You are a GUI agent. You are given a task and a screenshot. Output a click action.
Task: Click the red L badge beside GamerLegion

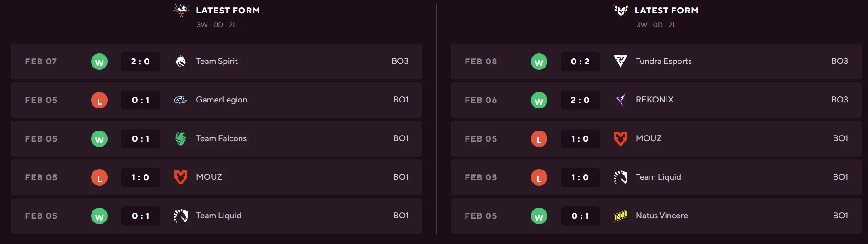click(x=99, y=100)
